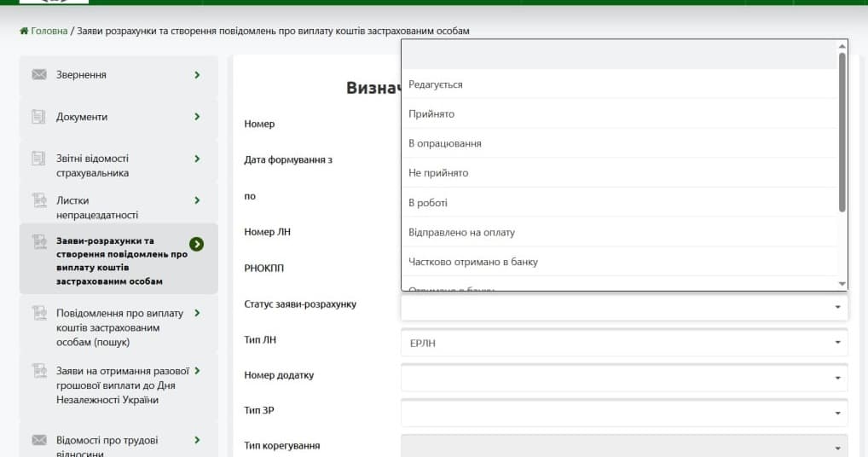Click the icon beside Заяви-розрахунки menu item
Screen dimensions: 868x457
pyautogui.click(x=39, y=242)
